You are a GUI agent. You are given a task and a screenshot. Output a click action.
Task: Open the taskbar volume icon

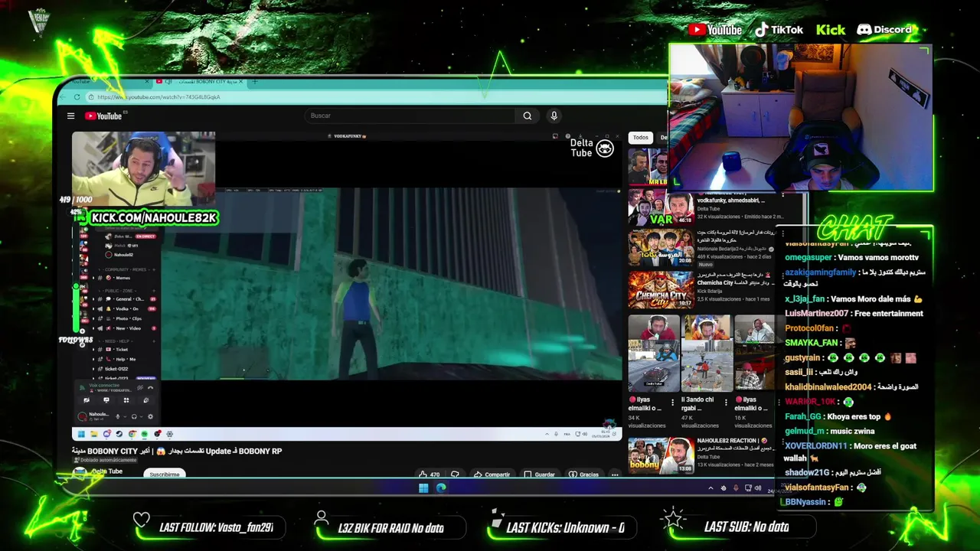[758, 488]
